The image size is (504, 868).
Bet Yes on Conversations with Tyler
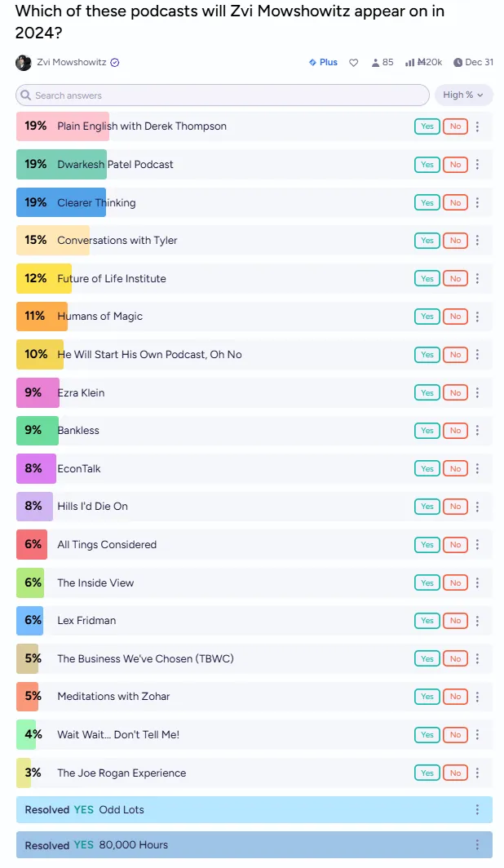pos(427,241)
